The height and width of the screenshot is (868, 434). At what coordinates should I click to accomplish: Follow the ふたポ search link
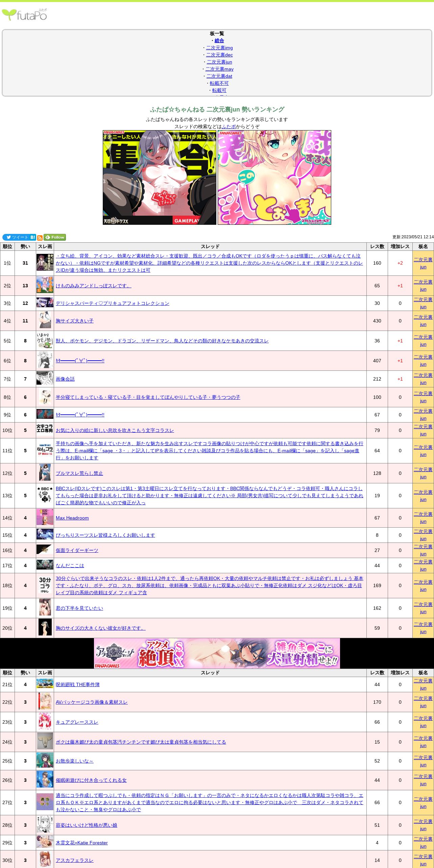click(229, 126)
